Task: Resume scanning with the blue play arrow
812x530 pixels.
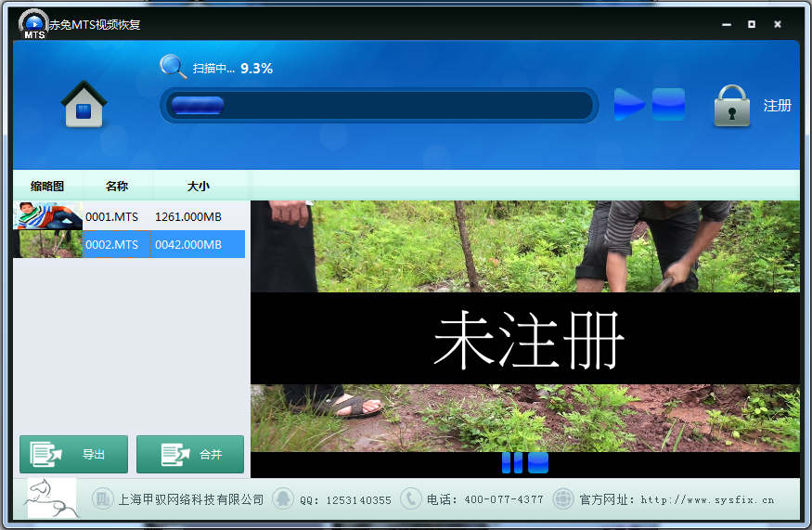Action: (x=628, y=104)
